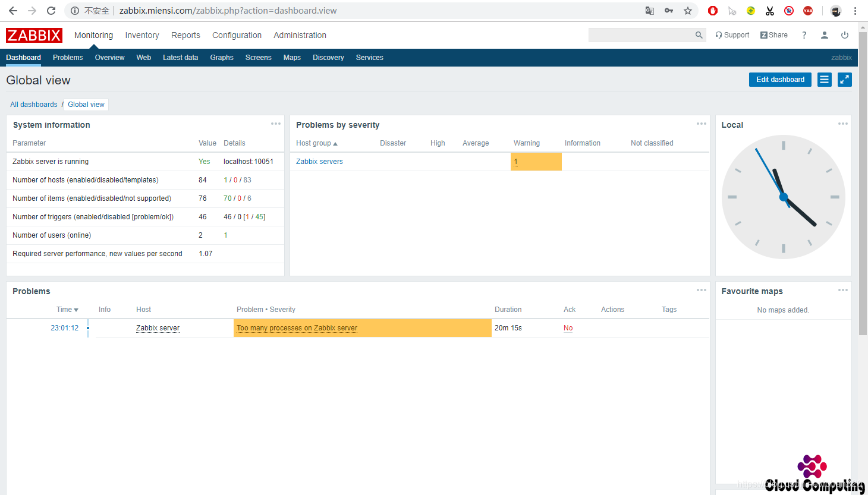This screenshot has height=495, width=868.
Task: Open the Screens tab
Action: tap(258, 58)
